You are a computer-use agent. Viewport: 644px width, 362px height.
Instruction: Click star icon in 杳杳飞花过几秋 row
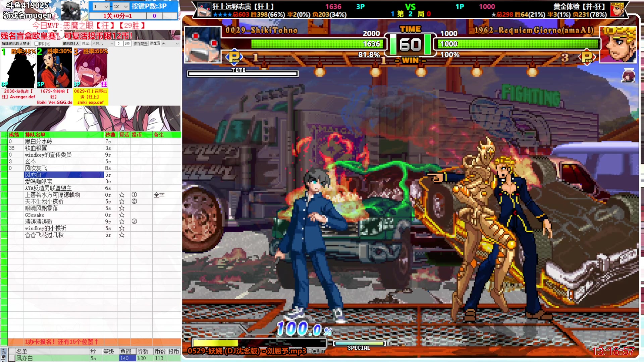(x=122, y=235)
